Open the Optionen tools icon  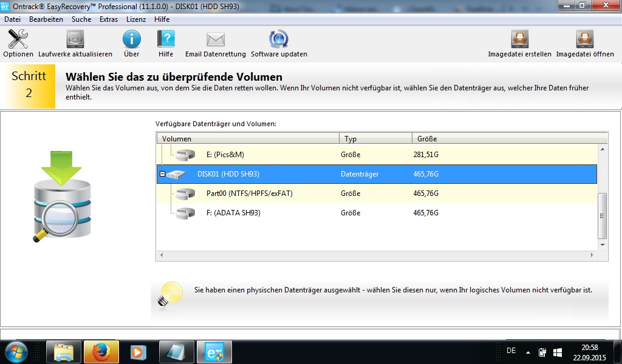18,39
